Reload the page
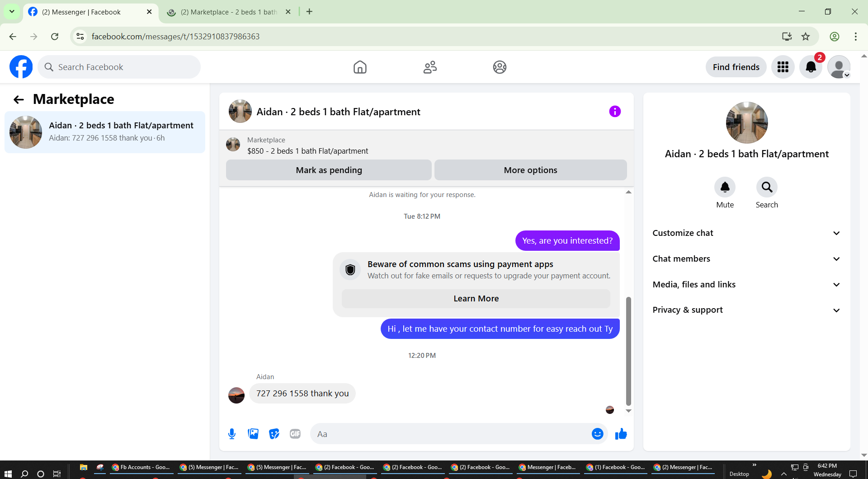This screenshot has width=868, height=479. (55, 37)
